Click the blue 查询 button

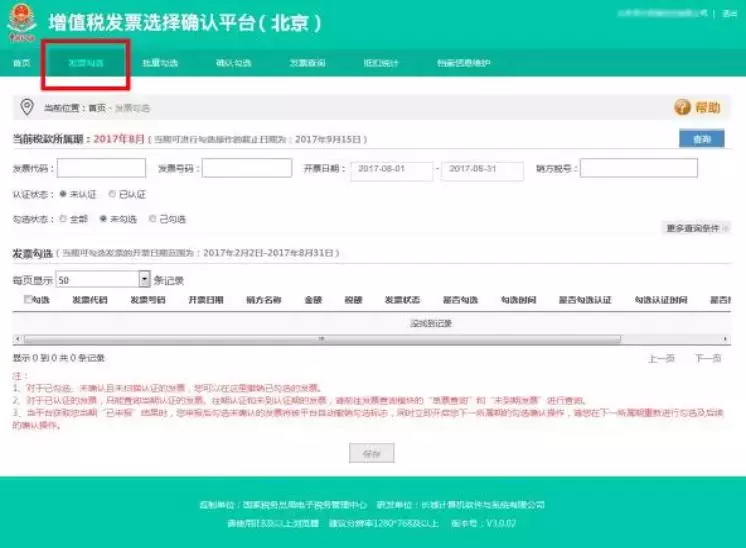pos(701,139)
